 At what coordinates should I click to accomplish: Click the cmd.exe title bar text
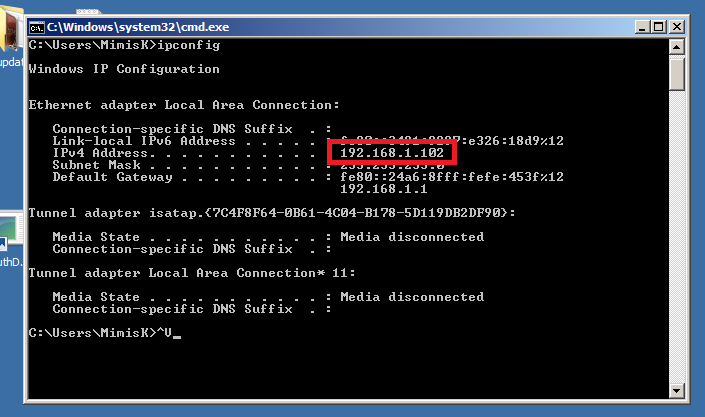pos(138,27)
